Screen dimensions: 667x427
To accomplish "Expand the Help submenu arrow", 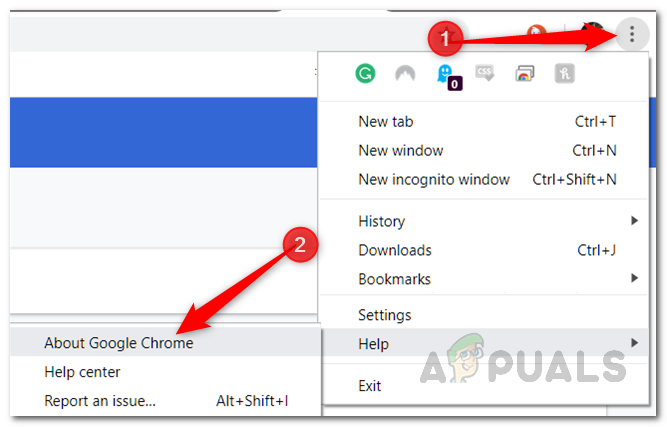I will pos(634,343).
